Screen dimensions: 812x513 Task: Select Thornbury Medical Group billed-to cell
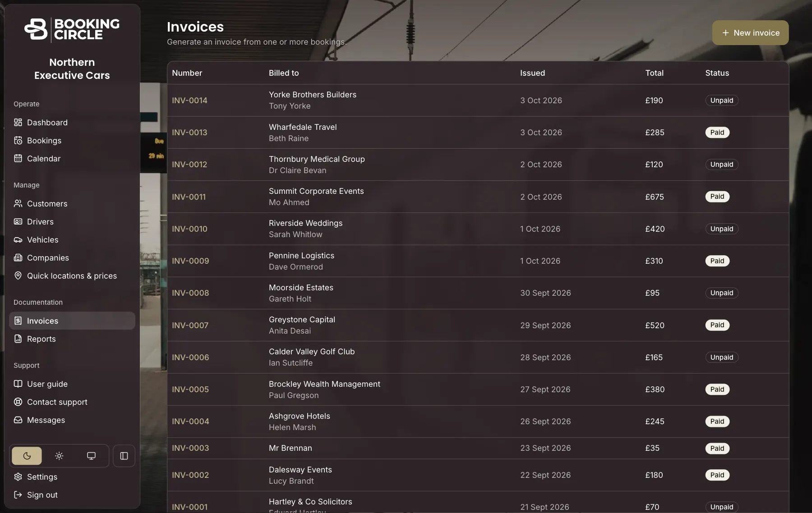[317, 165]
